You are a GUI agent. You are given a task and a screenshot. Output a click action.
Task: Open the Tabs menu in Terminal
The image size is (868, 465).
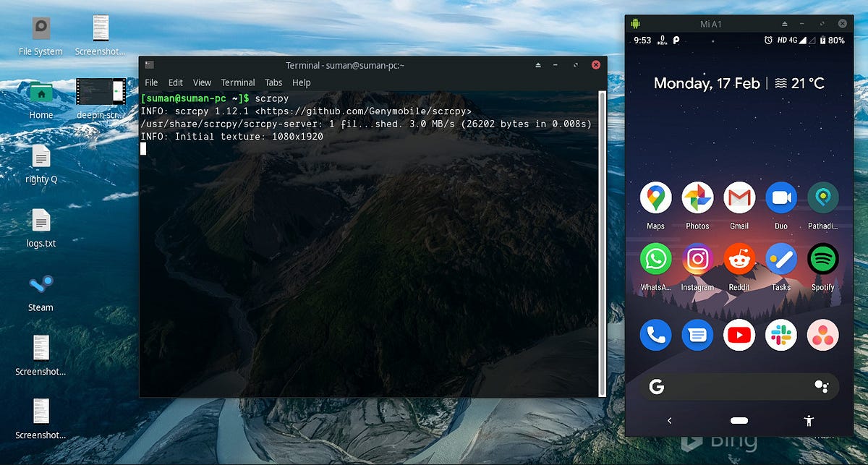pos(273,82)
